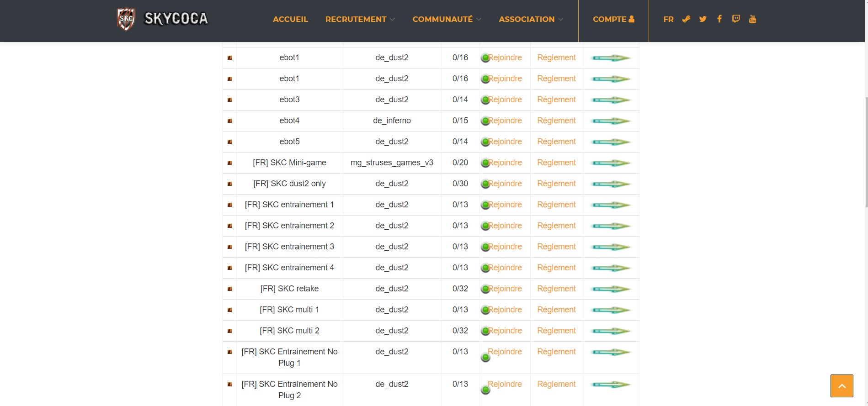Open the Twitch icon link
Screen dimensions: 868x406
[x=736, y=19]
